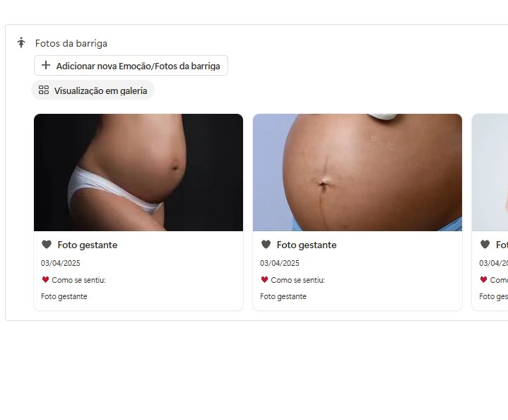This screenshot has height=420, width=508.
Task: Add a new Emoção/Fotos da barriga entry
Action: pos(131,66)
